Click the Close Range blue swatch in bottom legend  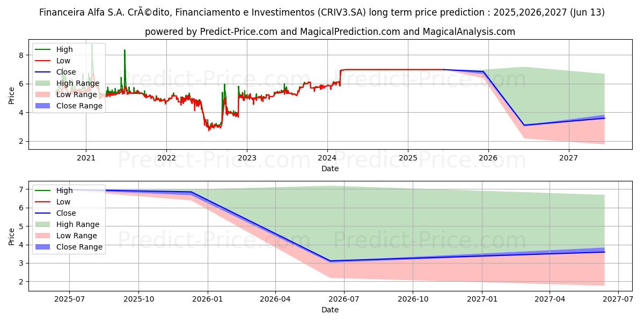coord(43,247)
